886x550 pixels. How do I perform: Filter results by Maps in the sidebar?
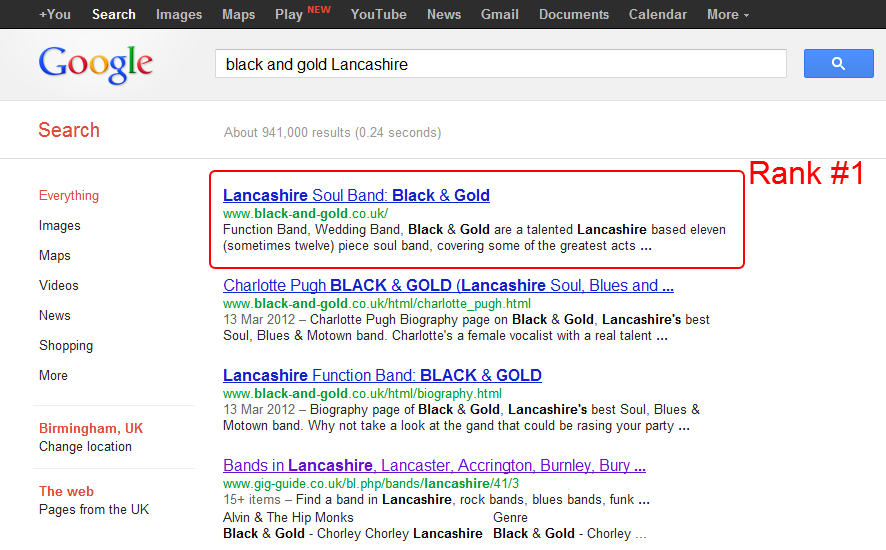[55, 255]
